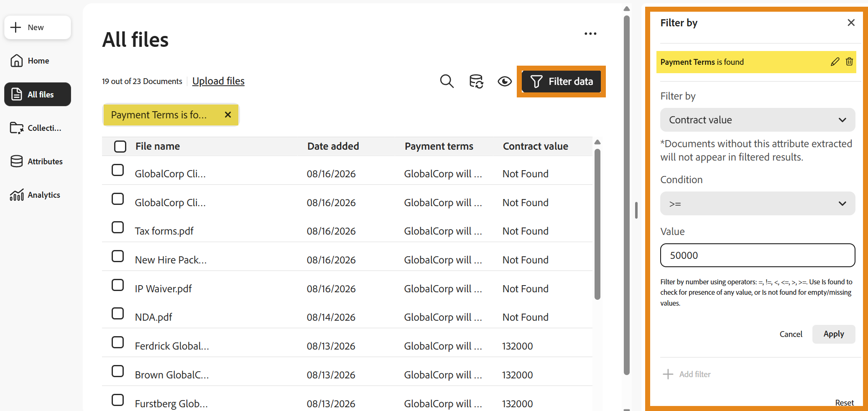The height and width of the screenshot is (411, 868).
Task: Click the Analytics chart icon
Action: tap(17, 195)
